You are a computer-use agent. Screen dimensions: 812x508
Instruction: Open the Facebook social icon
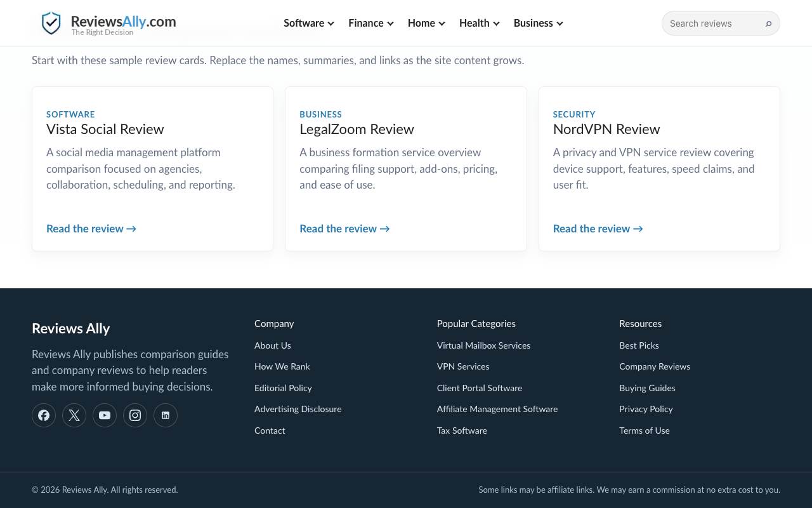[44, 415]
